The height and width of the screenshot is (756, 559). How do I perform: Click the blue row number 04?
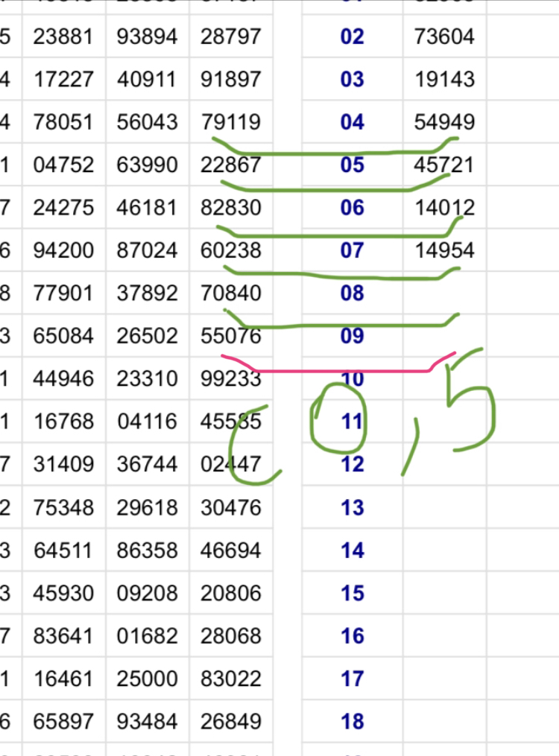point(352,122)
